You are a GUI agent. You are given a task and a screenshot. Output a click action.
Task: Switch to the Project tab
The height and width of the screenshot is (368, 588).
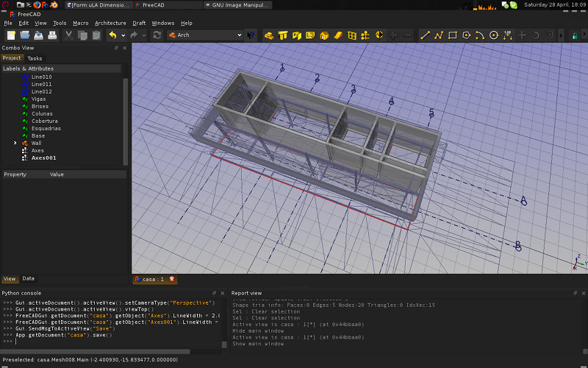[x=12, y=58]
